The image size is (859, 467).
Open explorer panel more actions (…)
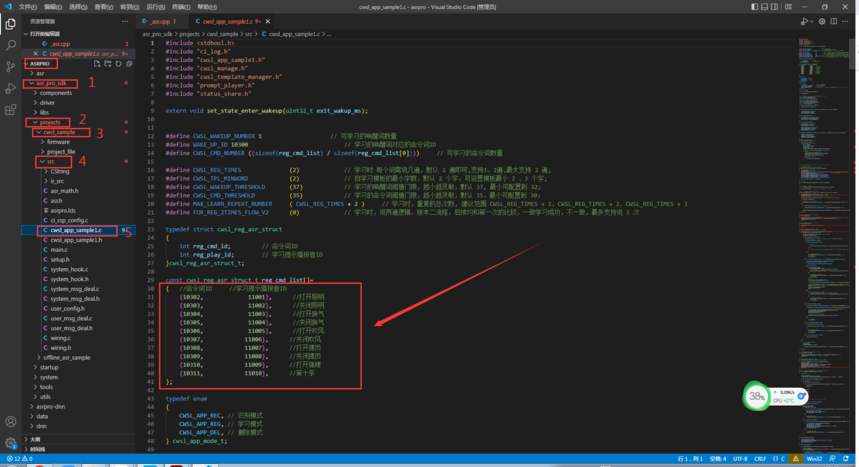(x=125, y=21)
